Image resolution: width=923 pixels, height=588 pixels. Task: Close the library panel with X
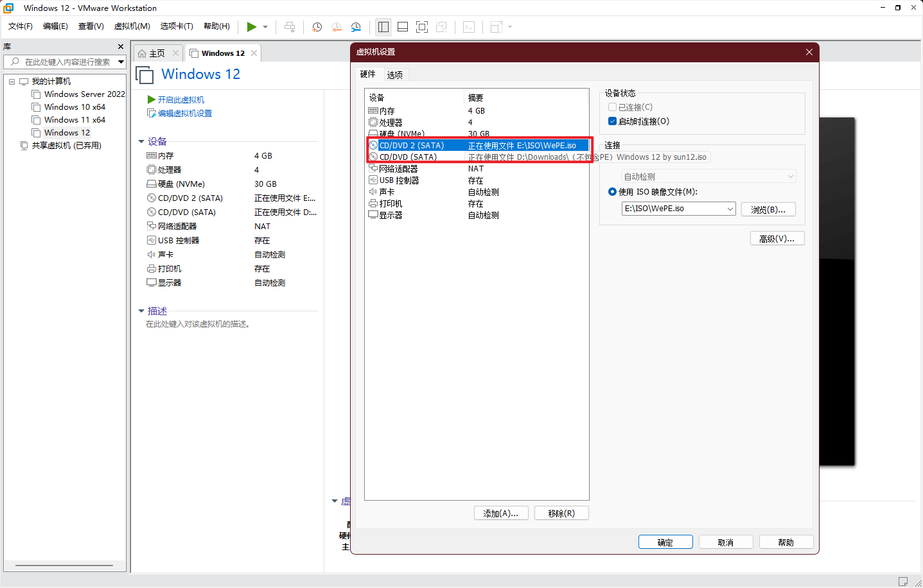120,47
